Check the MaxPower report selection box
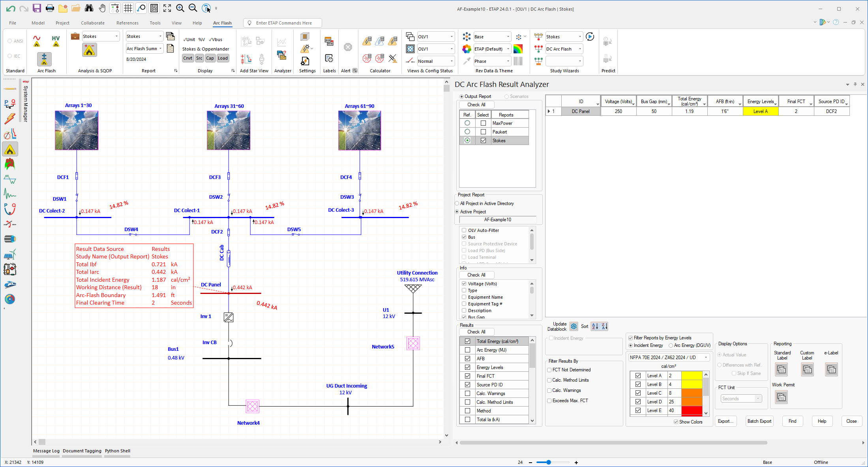The height and width of the screenshot is (467, 868). click(x=484, y=123)
